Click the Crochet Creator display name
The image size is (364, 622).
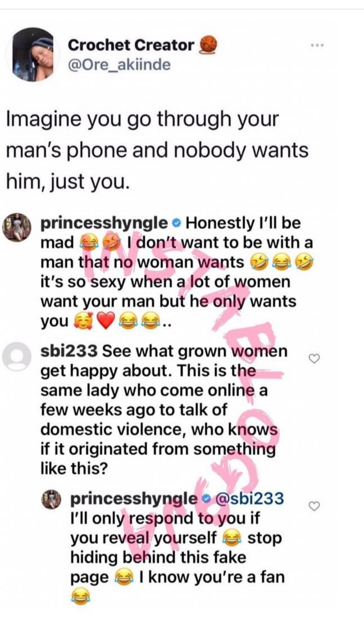[131, 45]
